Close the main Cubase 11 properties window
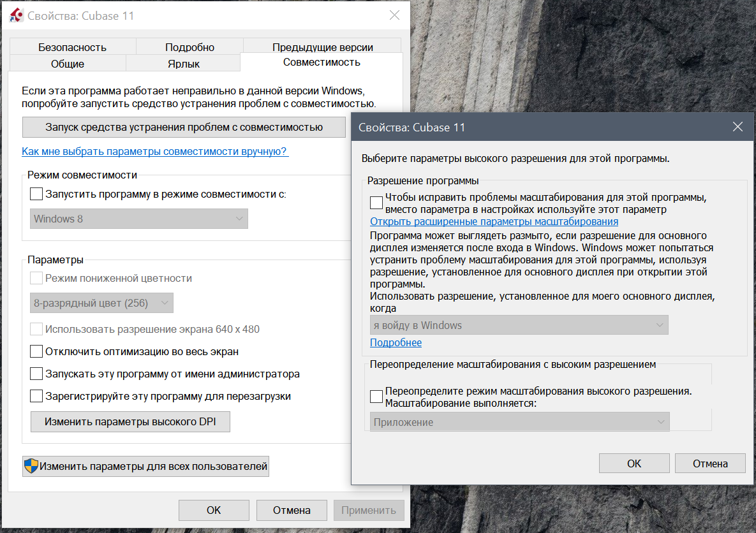This screenshot has height=533, width=756. point(394,15)
